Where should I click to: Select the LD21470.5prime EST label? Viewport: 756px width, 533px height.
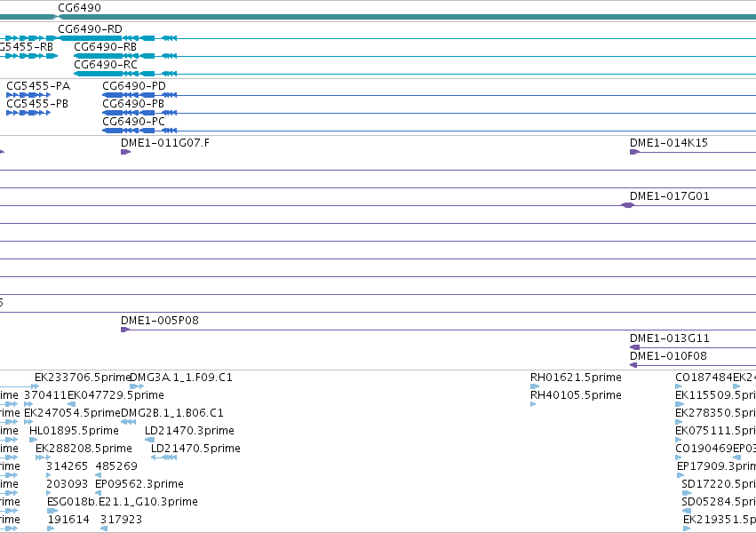point(195,449)
